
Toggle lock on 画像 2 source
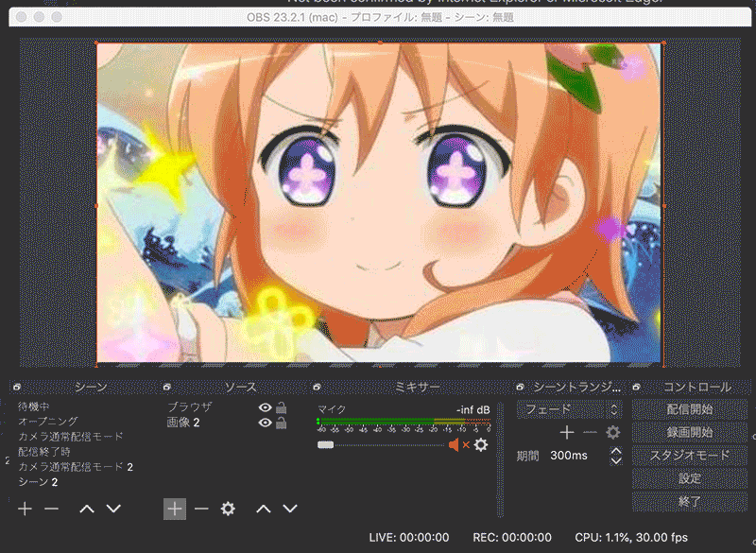(281, 423)
